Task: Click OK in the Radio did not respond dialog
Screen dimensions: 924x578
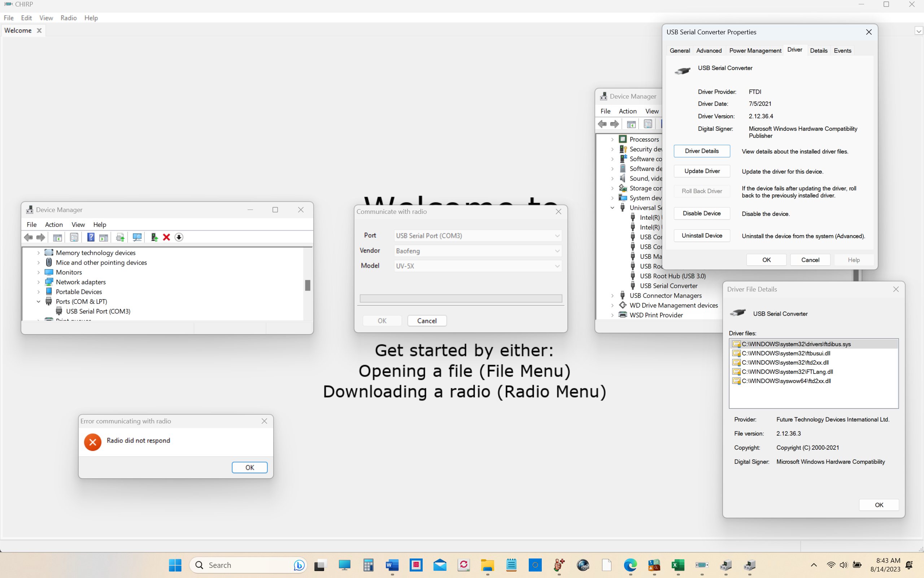Action: coord(250,467)
